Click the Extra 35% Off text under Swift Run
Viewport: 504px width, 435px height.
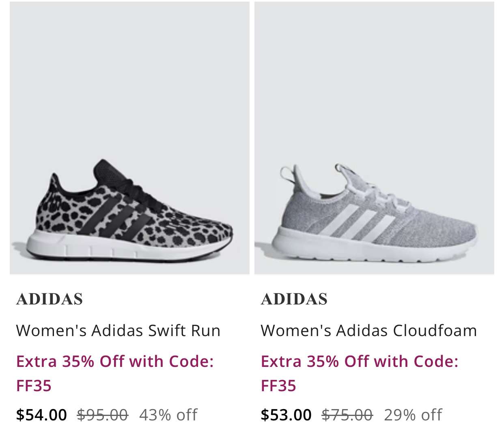point(115,361)
